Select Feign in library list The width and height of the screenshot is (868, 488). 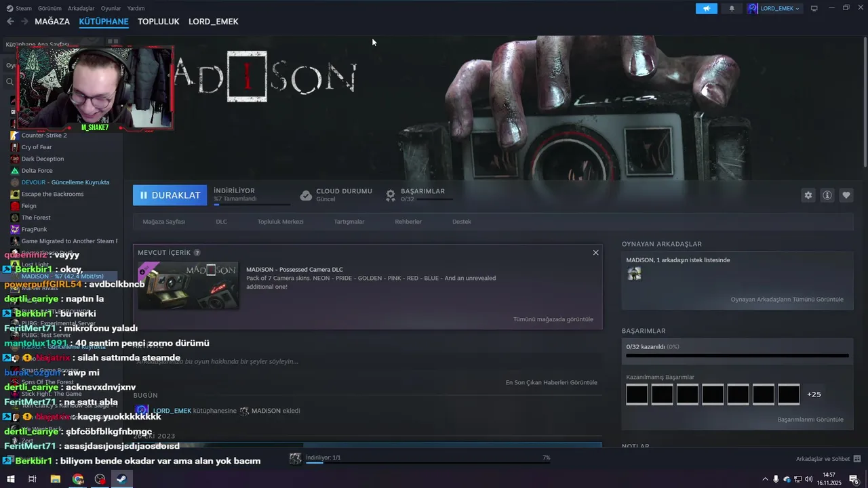tap(28, 206)
